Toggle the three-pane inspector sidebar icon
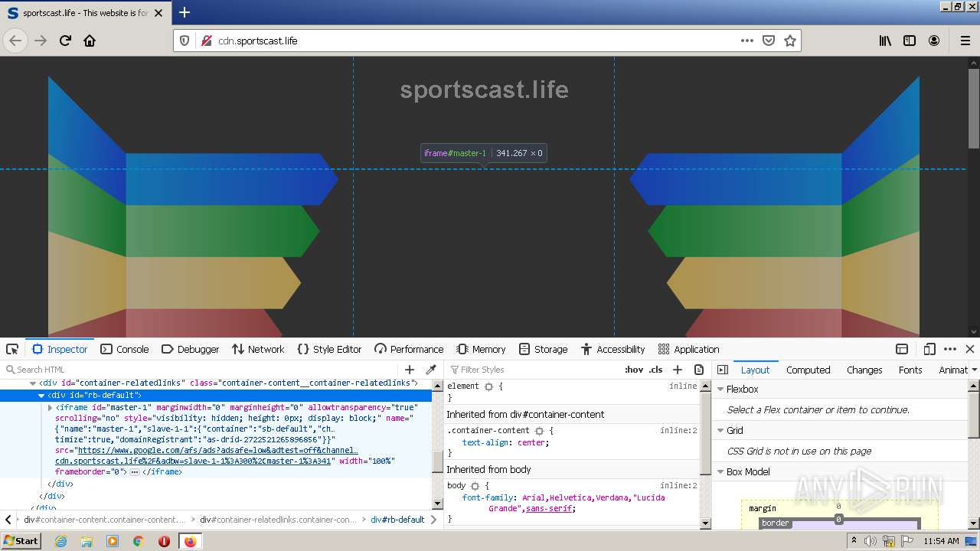Image resolution: width=980 pixels, height=551 pixels. [x=722, y=370]
